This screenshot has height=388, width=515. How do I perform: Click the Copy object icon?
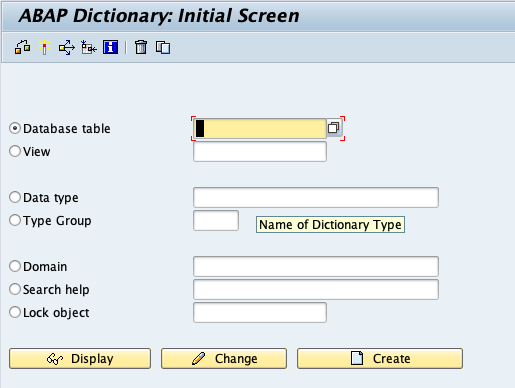163,47
